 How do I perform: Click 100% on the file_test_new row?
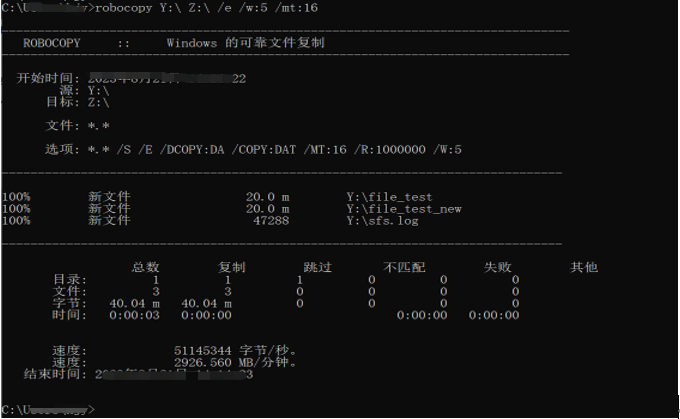16,209
